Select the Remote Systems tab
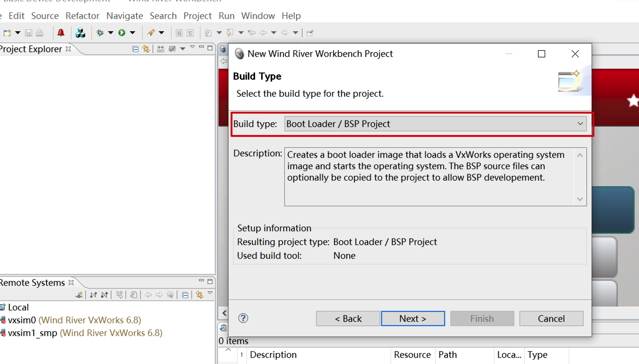Viewport: 639px width, 364px height. [32, 283]
